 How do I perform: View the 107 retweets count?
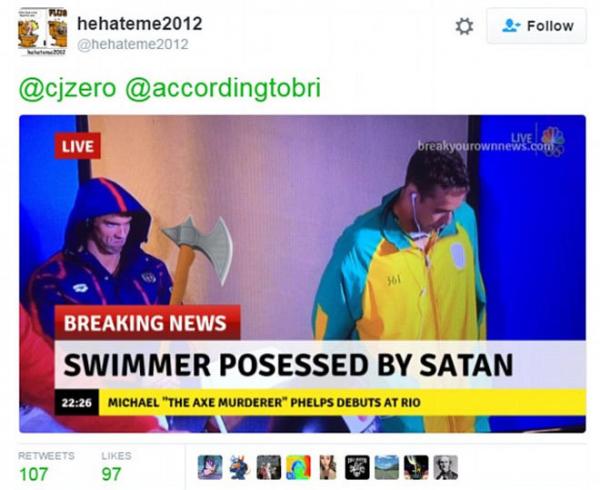click(x=34, y=474)
